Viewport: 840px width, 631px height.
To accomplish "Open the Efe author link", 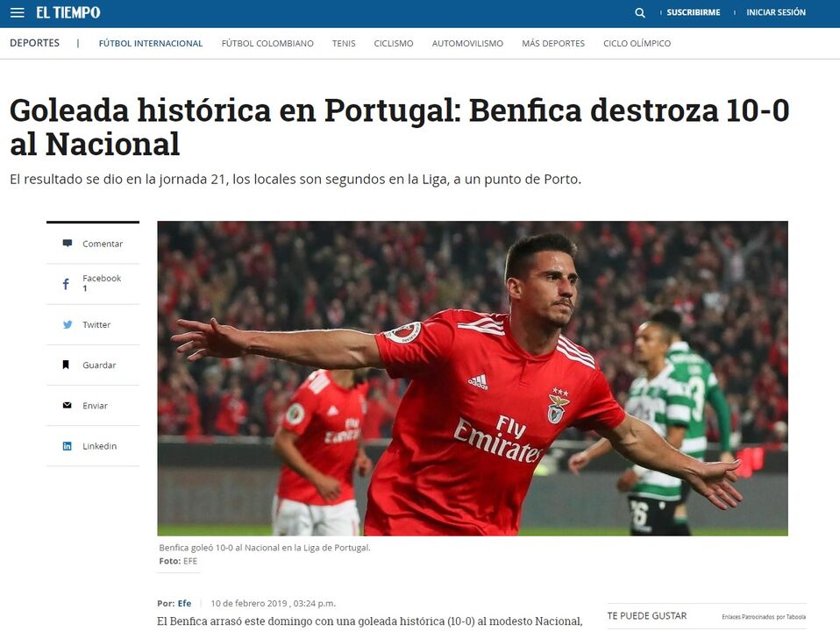I will tap(184, 603).
